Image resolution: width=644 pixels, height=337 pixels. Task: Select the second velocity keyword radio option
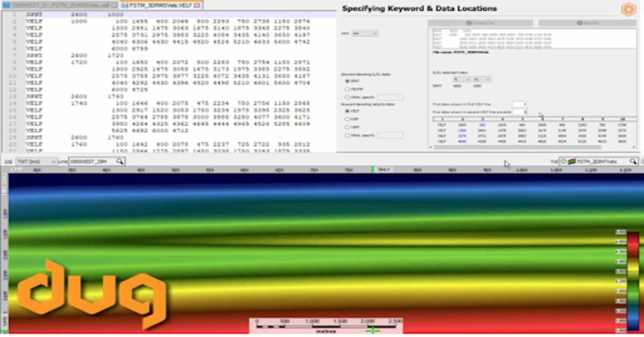(346, 120)
